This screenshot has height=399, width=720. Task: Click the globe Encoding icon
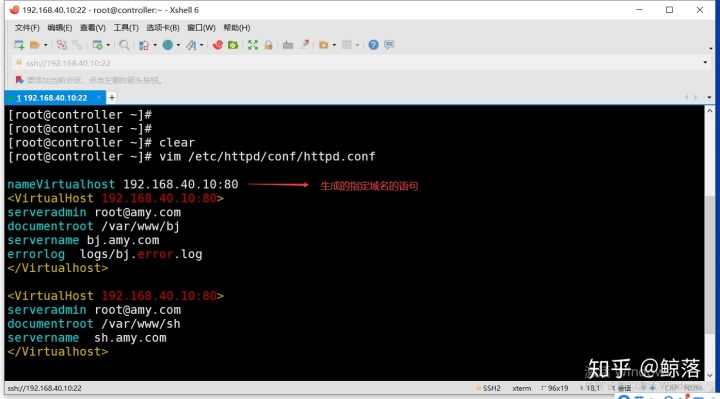168,45
